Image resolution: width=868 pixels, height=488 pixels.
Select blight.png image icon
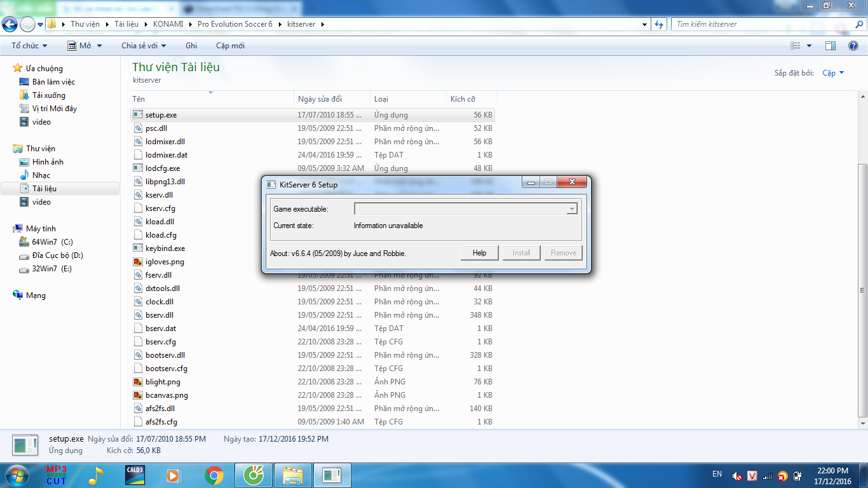pyautogui.click(x=138, y=382)
